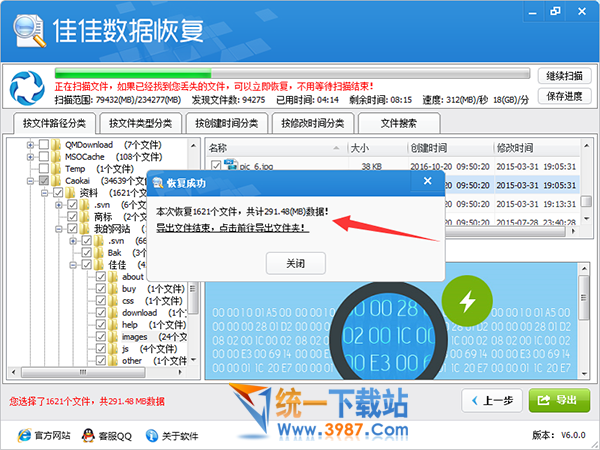Collapse the 资料 tree node
This screenshot has height=450, width=600.
[44, 193]
